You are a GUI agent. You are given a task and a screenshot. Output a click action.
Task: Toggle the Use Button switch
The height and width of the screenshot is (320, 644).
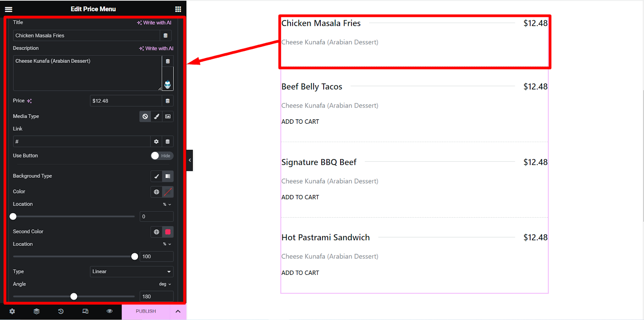click(x=162, y=156)
